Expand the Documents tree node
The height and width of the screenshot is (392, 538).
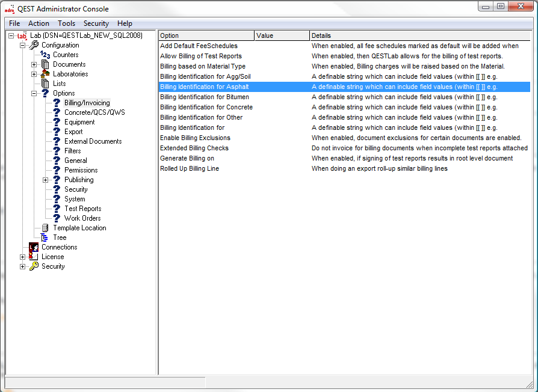[x=34, y=64]
